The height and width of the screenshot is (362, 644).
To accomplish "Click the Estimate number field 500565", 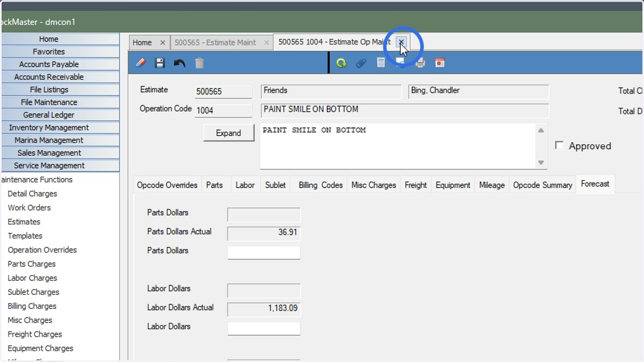I will 223,91.
